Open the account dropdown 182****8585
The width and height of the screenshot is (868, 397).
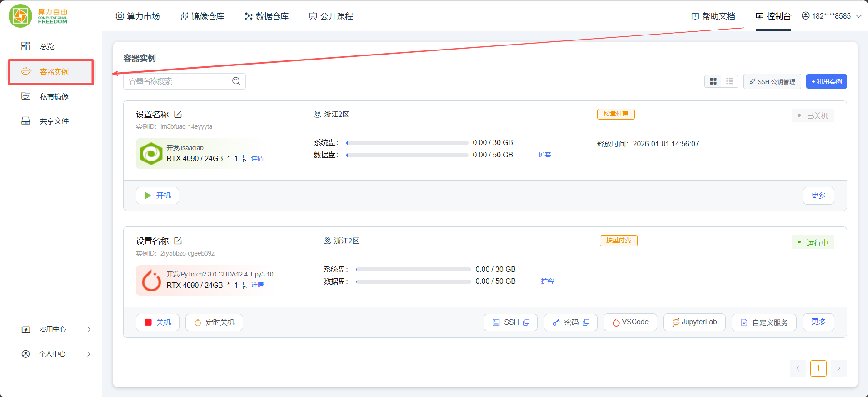pyautogui.click(x=831, y=16)
